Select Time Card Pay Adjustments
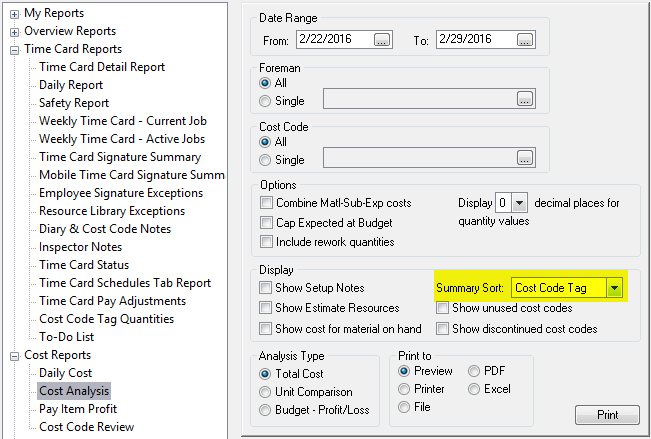This screenshot has height=439, width=651. coord(113,301)
